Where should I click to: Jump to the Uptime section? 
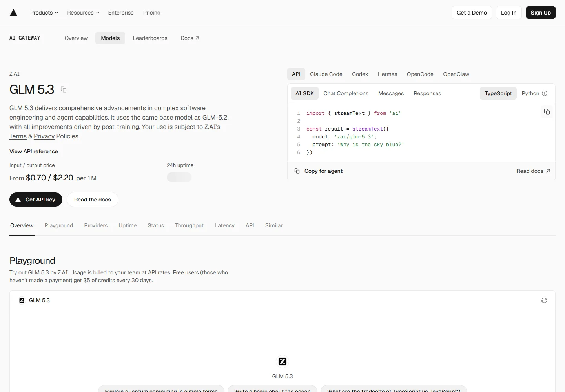click(x=128, y=226)
